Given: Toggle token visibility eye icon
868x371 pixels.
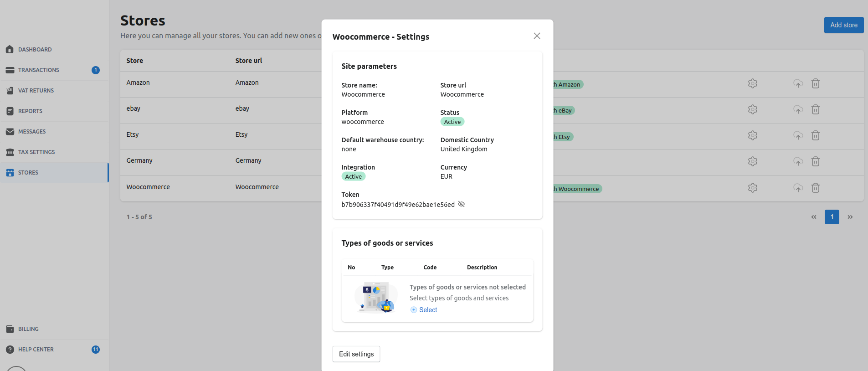Looking at the screenshot, I should click(x=461, y=204).
